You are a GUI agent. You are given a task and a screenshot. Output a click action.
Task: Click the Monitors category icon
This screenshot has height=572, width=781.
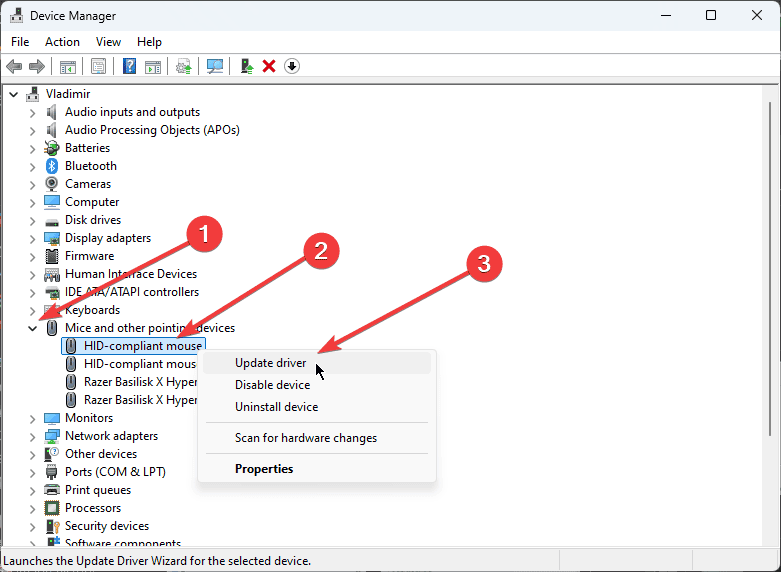[52, 418]
